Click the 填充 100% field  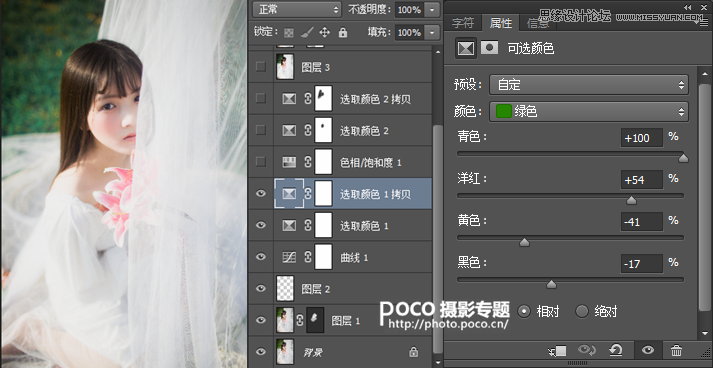[410, 32]
